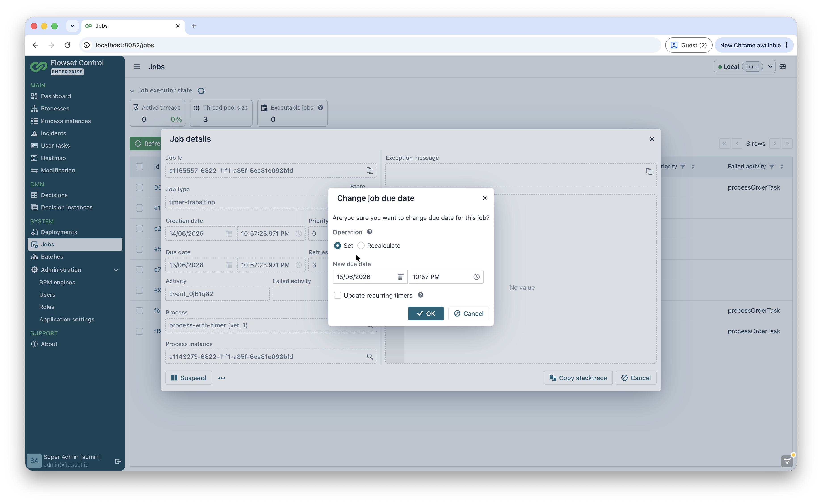Navigate to Deployments page
Viewport: 822px width, 504px height.
tap(59, 232)
